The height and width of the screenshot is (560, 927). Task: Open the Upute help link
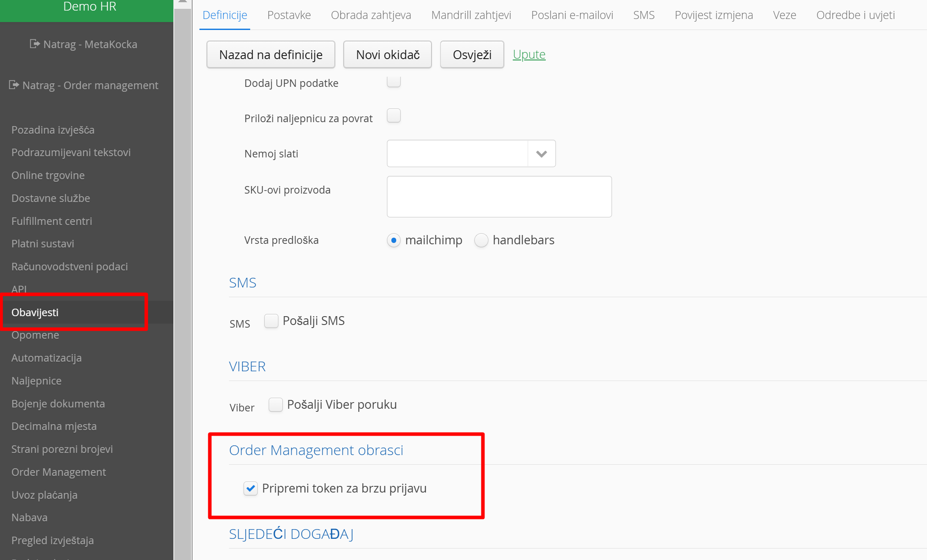pyautogui.click(x=529, y=55)
